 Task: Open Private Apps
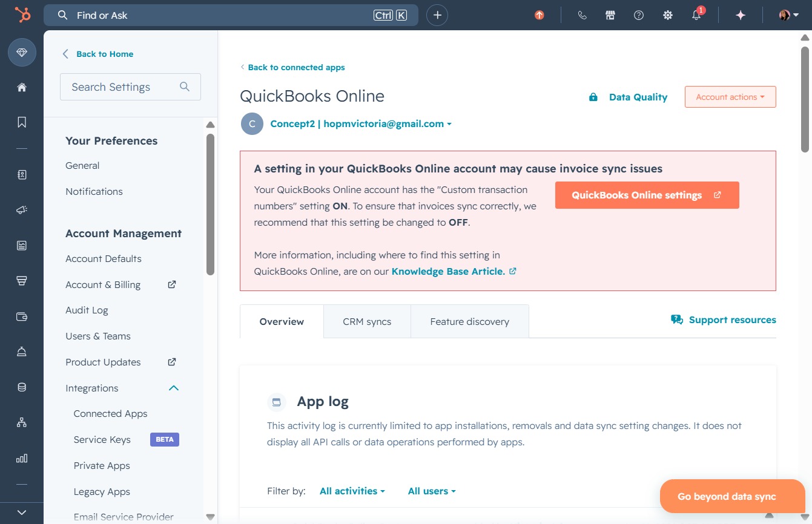[102, 466]
